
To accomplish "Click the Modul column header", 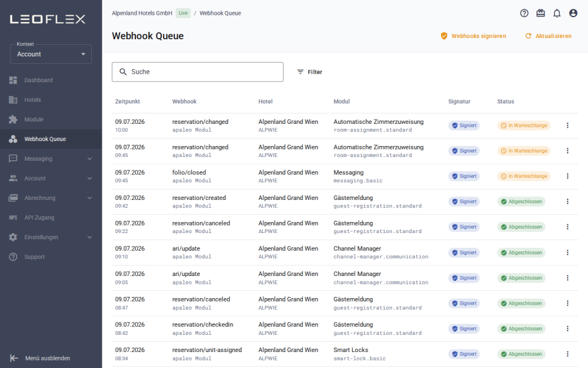I will tap(342, 101).
